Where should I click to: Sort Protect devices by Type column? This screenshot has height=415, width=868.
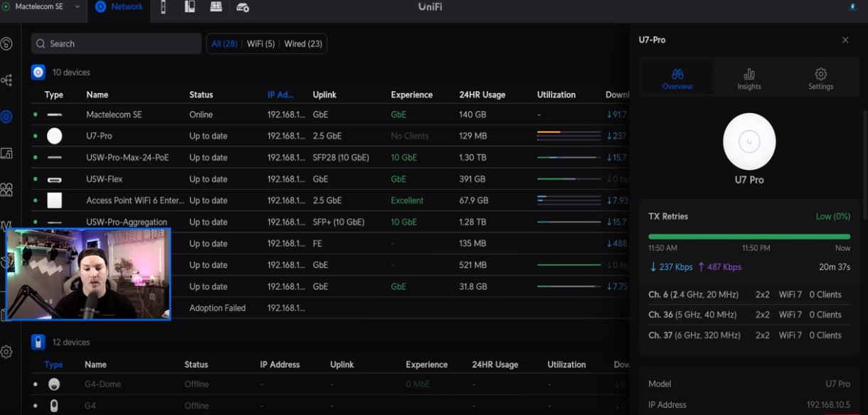(53, 365)
